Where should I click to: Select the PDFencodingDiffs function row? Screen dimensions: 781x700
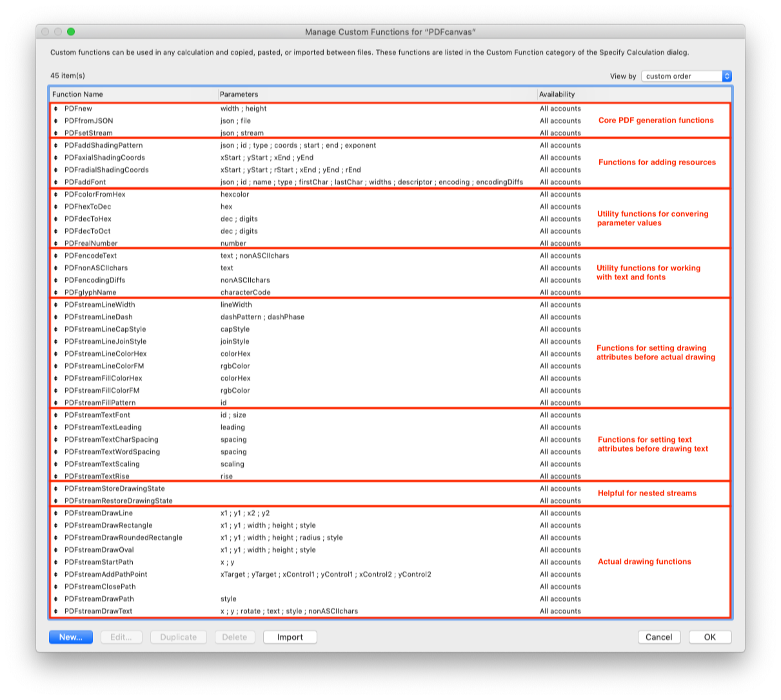(390, 280)
